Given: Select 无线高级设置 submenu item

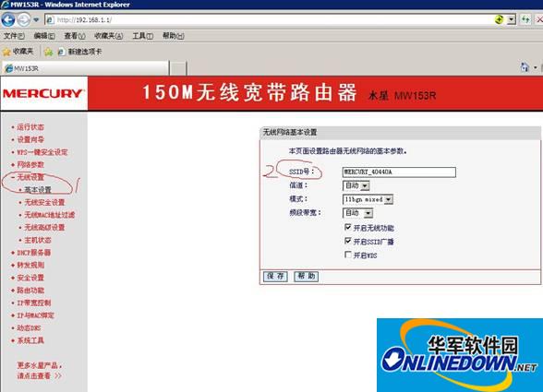Looking at the screenshot, I should (x=44, y=227).
